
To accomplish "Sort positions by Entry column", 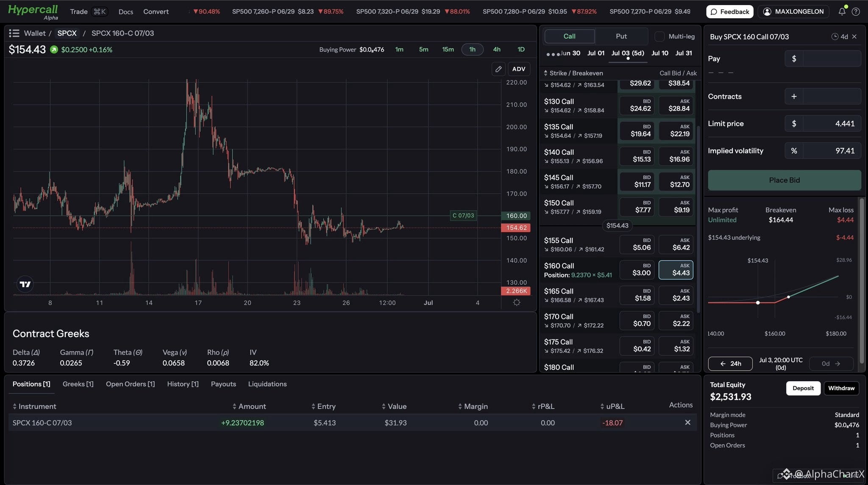I will pyautogui.click(x=323, y=406).
